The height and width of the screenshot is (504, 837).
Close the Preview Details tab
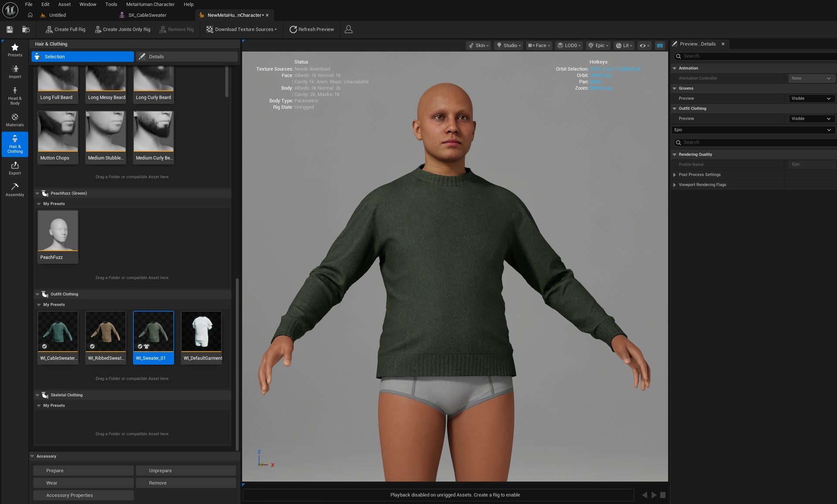tap(723, 44)
